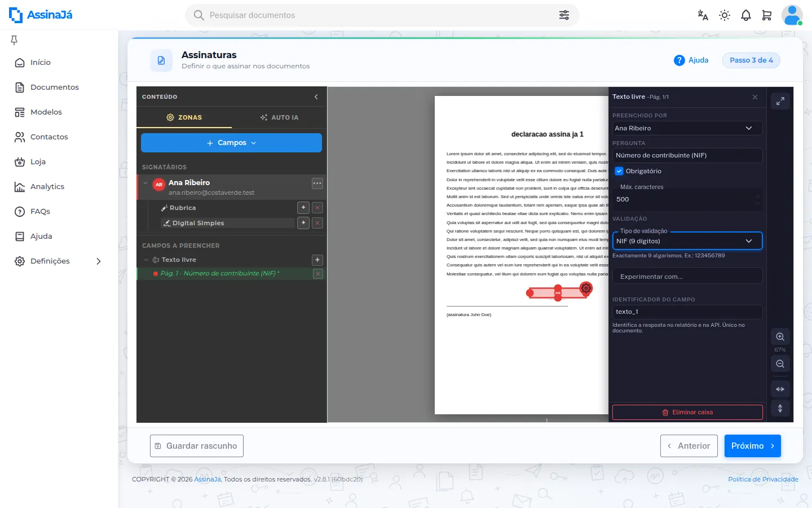Screen dimensions: 812x508
Task: Save draft with Guardar rascunho
Action: click(x=197, y=446)
